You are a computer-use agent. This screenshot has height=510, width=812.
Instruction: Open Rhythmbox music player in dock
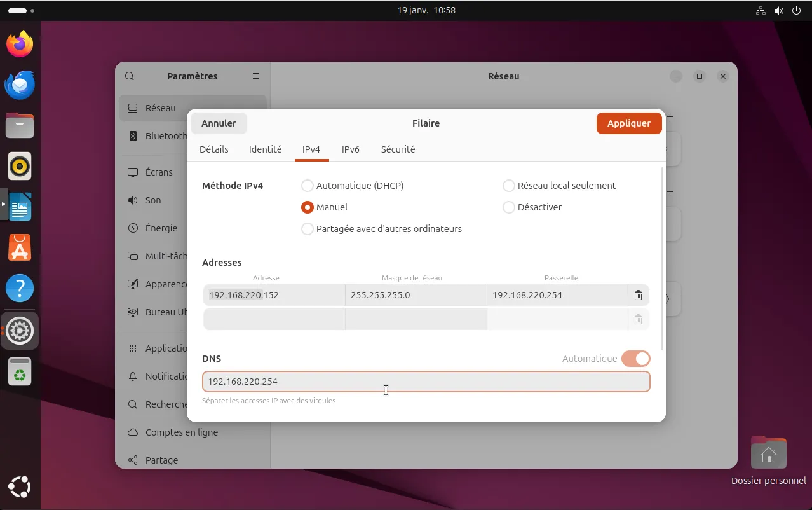[20, 167]
